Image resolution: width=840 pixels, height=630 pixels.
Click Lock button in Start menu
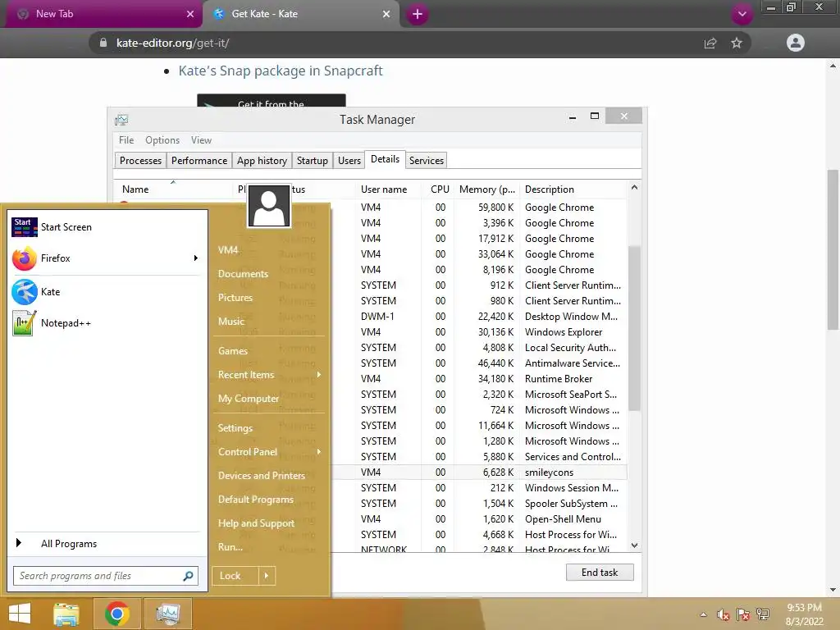(x=235, y=576)
